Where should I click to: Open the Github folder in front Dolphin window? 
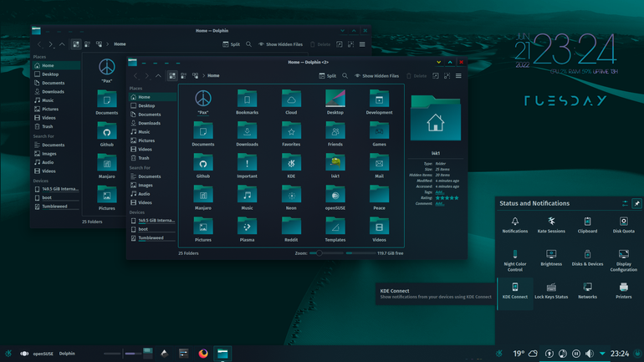[x=203, y=164]
